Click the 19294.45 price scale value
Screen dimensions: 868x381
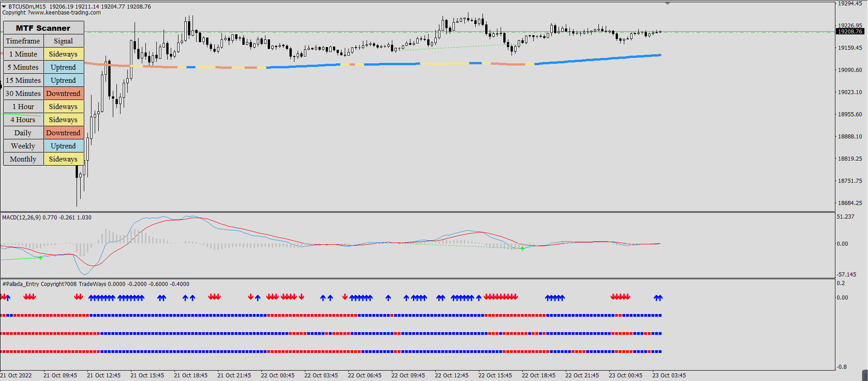pyautogui.click(x=850, y=4)
